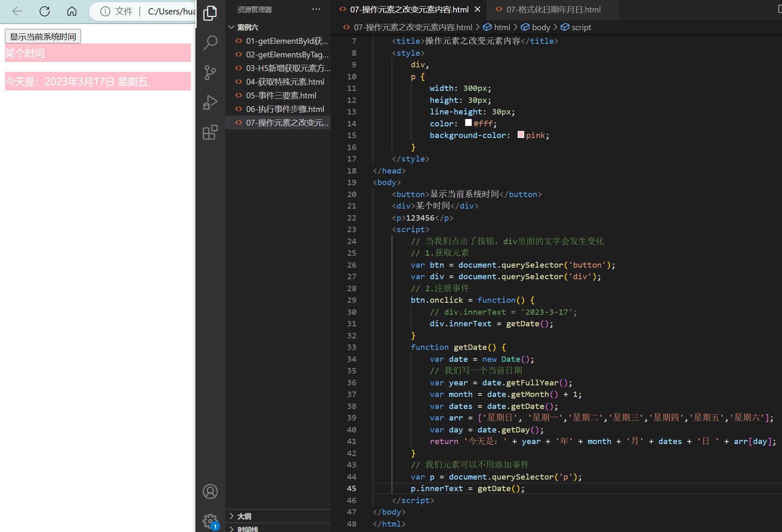This screenshot has width=782, height=532.
Task: Open the #fff white color swatch
Action: (468, 123)
